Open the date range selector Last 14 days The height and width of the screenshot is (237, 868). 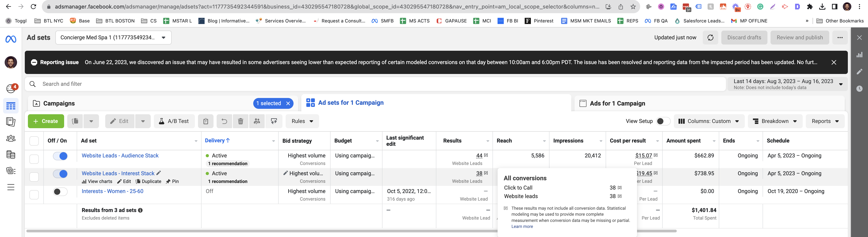(788, 84)
